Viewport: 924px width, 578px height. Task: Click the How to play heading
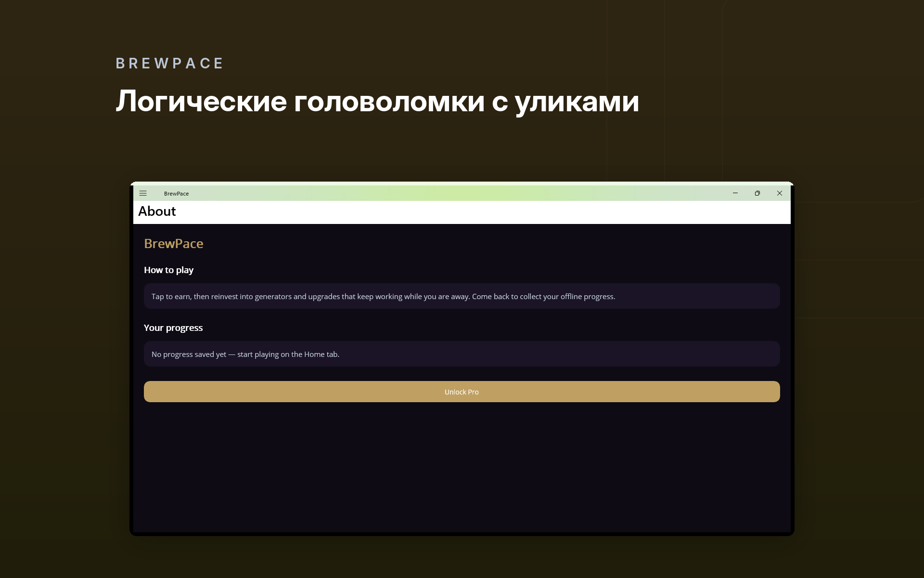point(168,270)
